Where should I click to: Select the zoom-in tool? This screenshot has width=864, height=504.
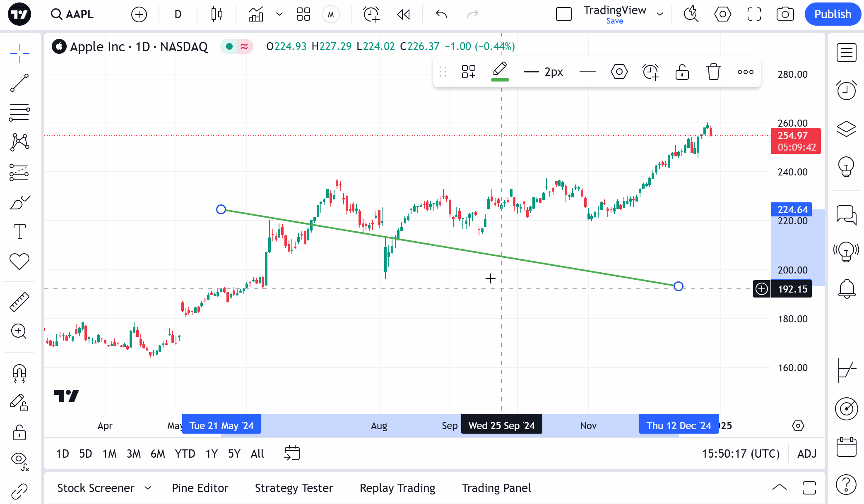[x=19, y=332]
